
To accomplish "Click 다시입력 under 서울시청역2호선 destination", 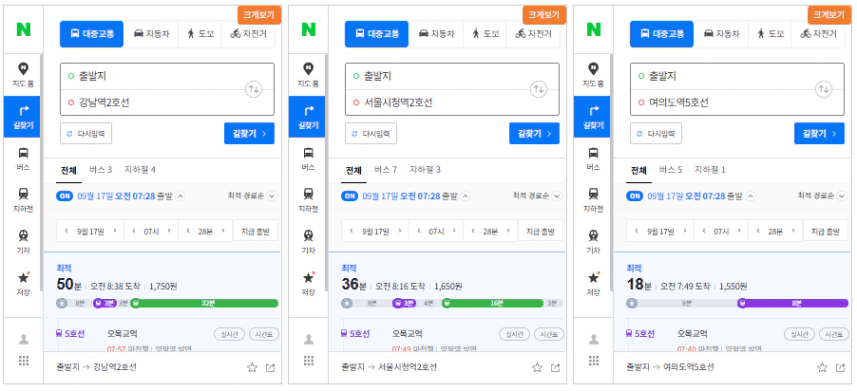I will pyautogui.click(x=371, y=133).
